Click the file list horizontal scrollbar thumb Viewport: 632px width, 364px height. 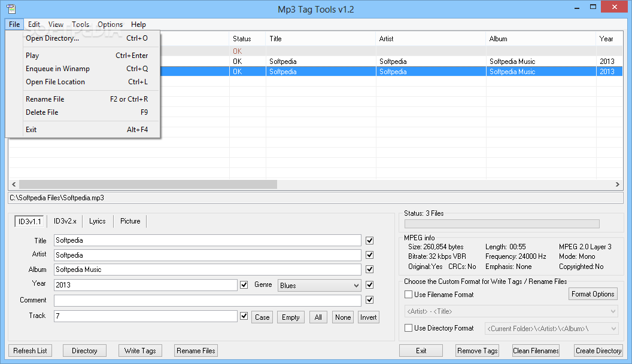coord(148,185)
